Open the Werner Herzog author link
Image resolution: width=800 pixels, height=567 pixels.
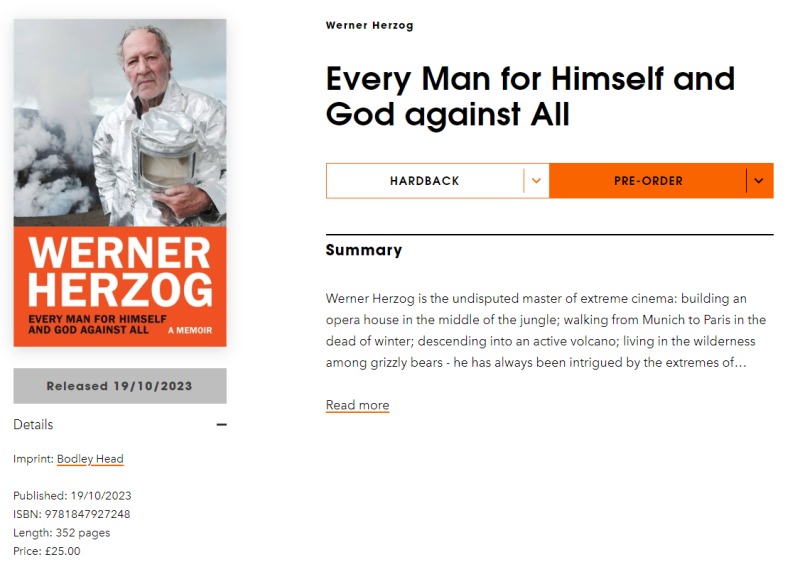369,26
